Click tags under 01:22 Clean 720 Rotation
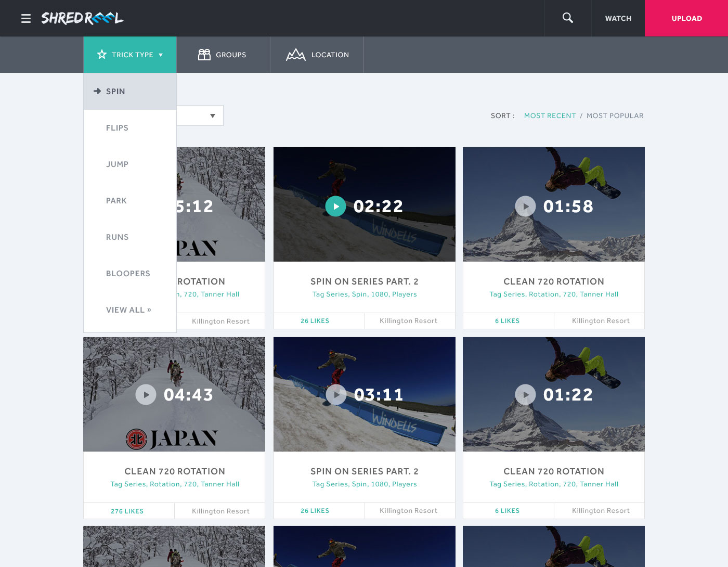Viewport: 728px width, 567px height. click(x=554, y=484)
